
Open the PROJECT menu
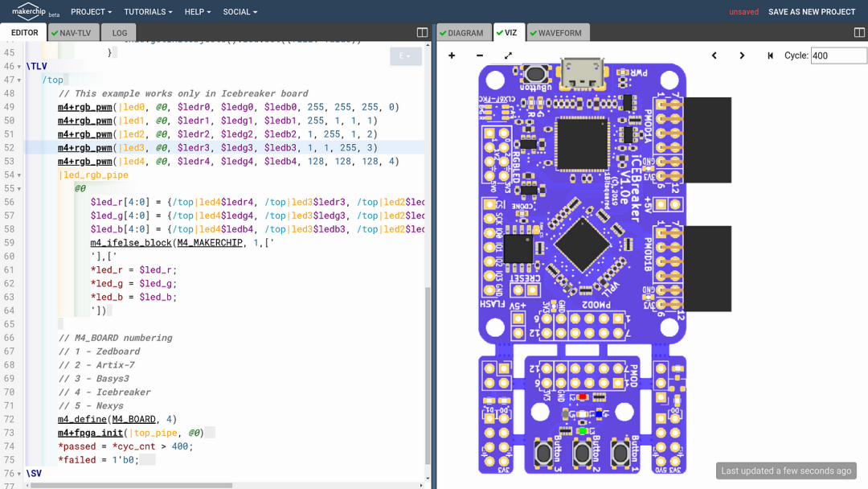click(92, 11)
